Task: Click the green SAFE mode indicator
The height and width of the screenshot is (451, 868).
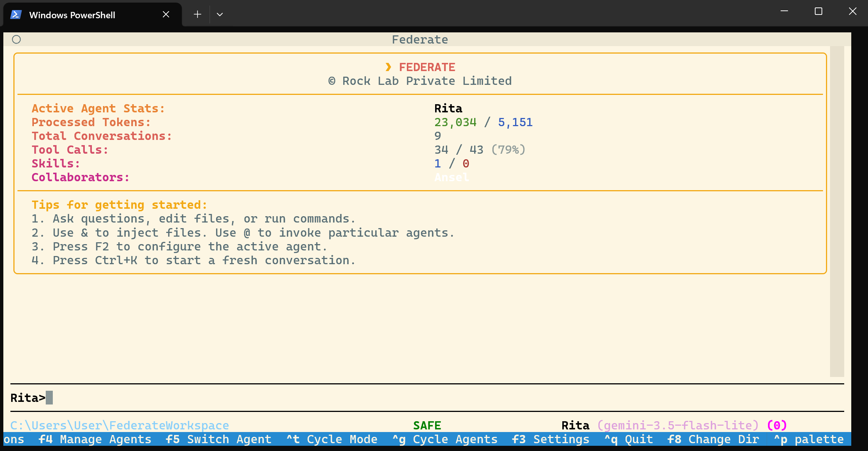Action: pyautogui.click(x=427, y=425)
